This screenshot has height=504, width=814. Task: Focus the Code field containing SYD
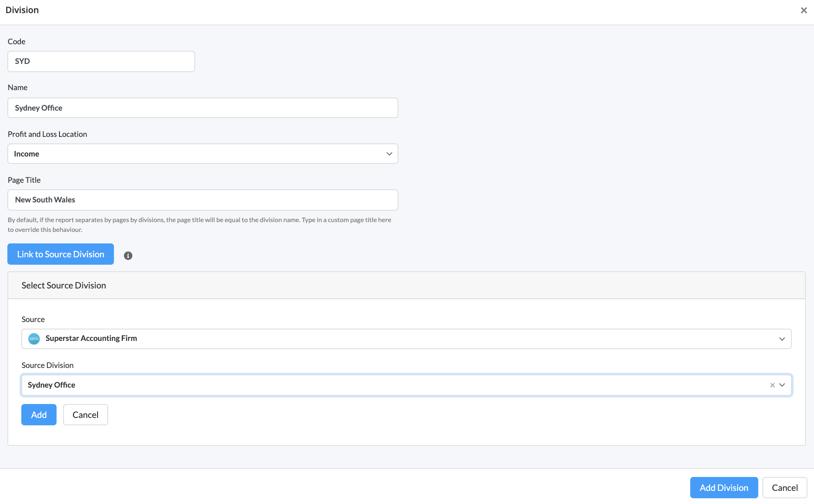coord(101,61)
